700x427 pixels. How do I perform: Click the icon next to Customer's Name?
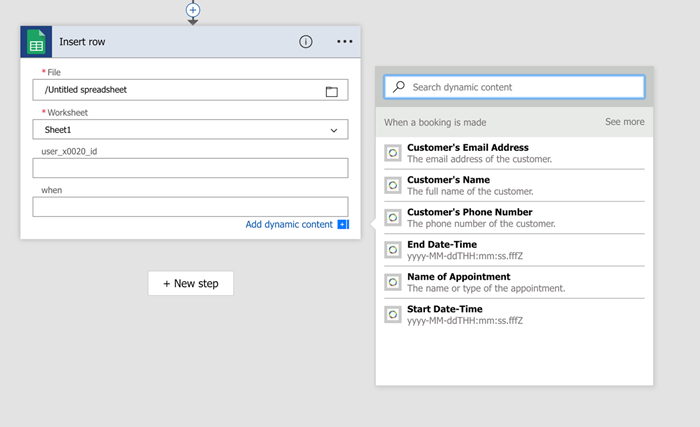point(393,185)
